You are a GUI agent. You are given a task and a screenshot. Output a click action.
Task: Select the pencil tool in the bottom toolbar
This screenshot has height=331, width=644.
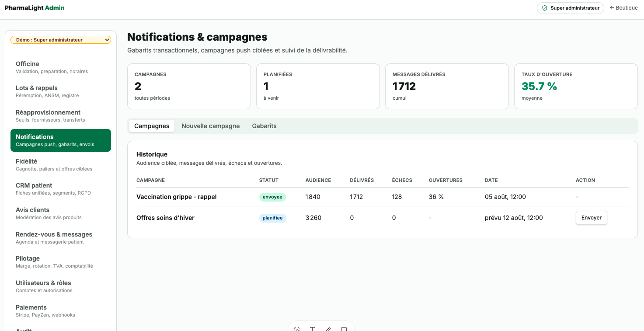coord(328,329)
